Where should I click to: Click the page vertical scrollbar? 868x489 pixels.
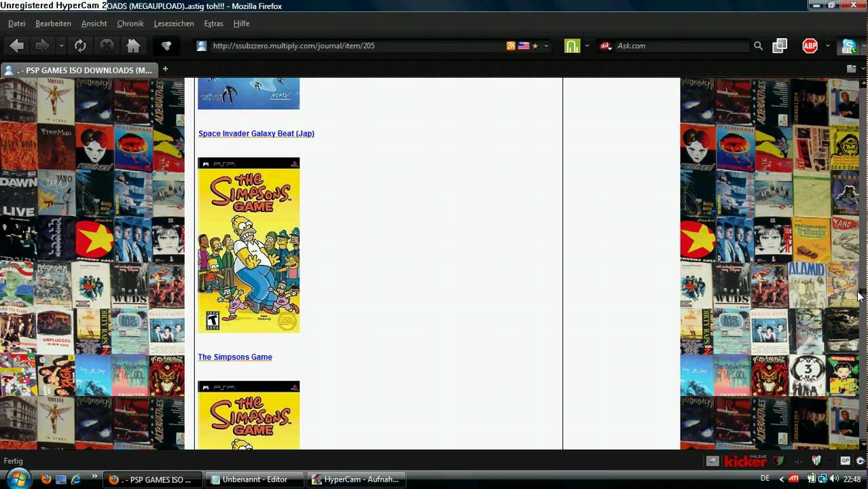(863, 263)
